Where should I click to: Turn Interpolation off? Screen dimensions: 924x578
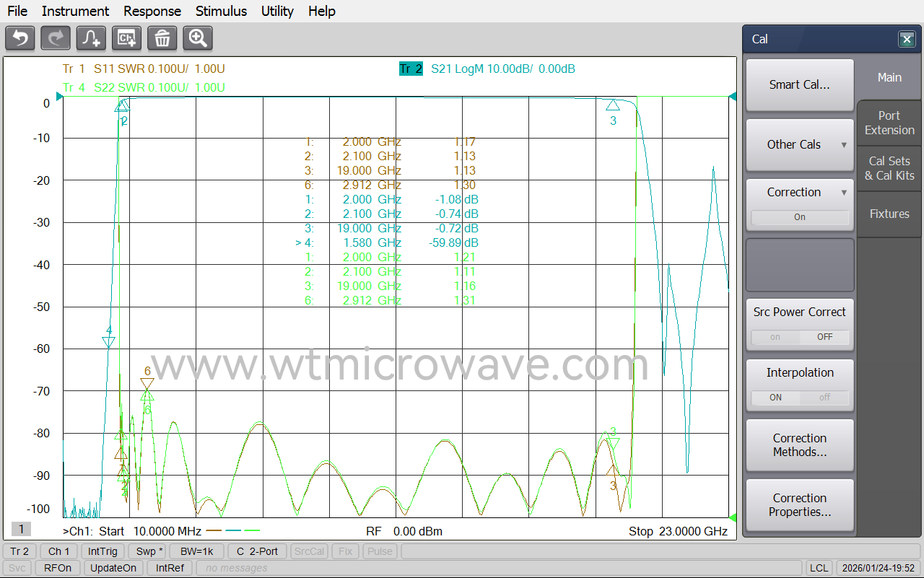click(825, 398)
